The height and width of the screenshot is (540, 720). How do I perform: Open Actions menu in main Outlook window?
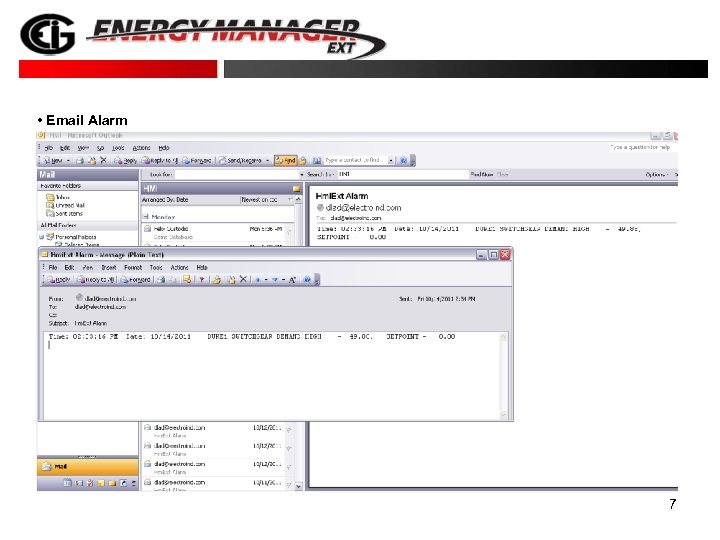click(x=141, y=148)
